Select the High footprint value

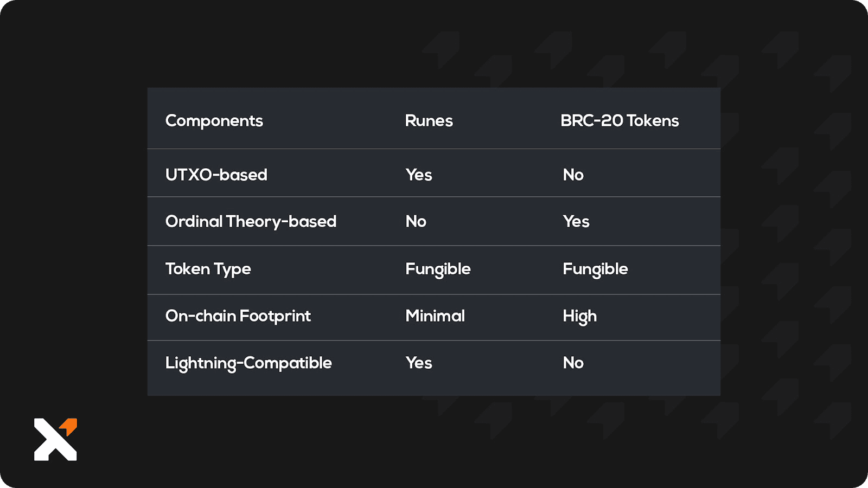tap(579, 317)
